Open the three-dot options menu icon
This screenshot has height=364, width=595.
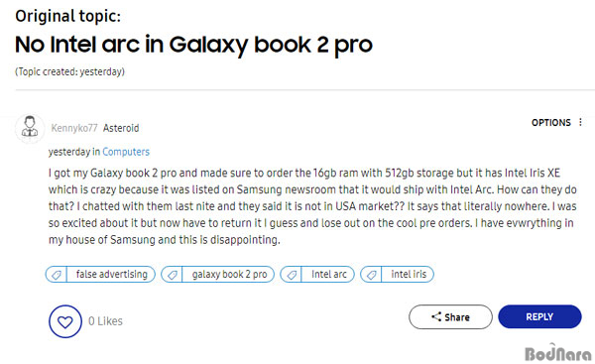click(580, 122)
